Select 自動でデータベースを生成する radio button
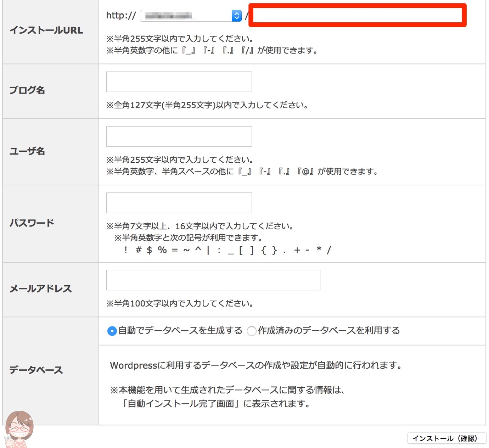The height and width of the screenshot is (448, 489). [112, 331]
